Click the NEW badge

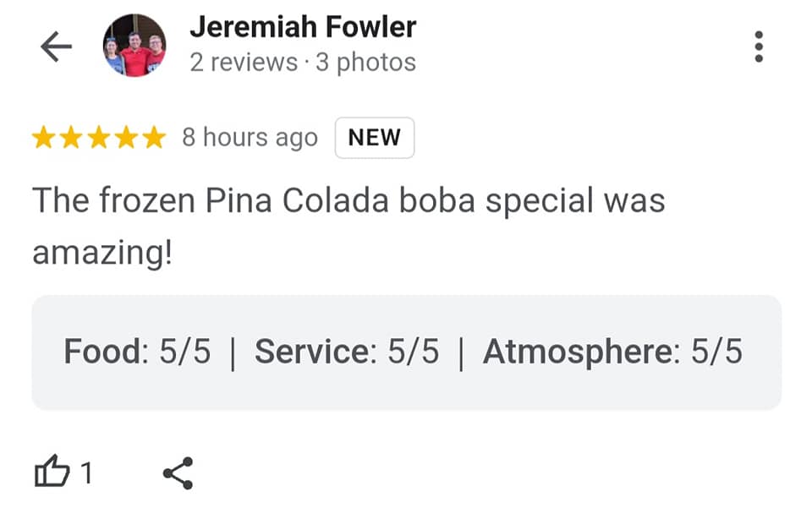tap(375, 138)
